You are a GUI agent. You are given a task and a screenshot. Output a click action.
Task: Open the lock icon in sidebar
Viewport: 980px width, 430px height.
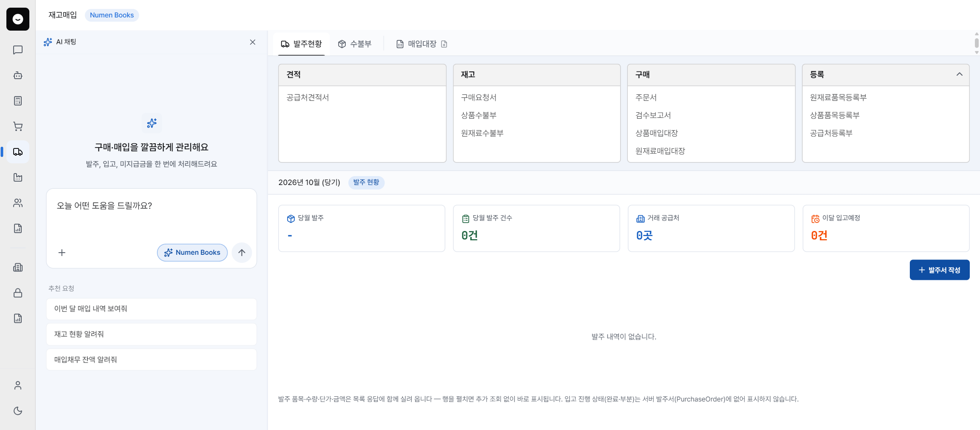coord(18,293)
